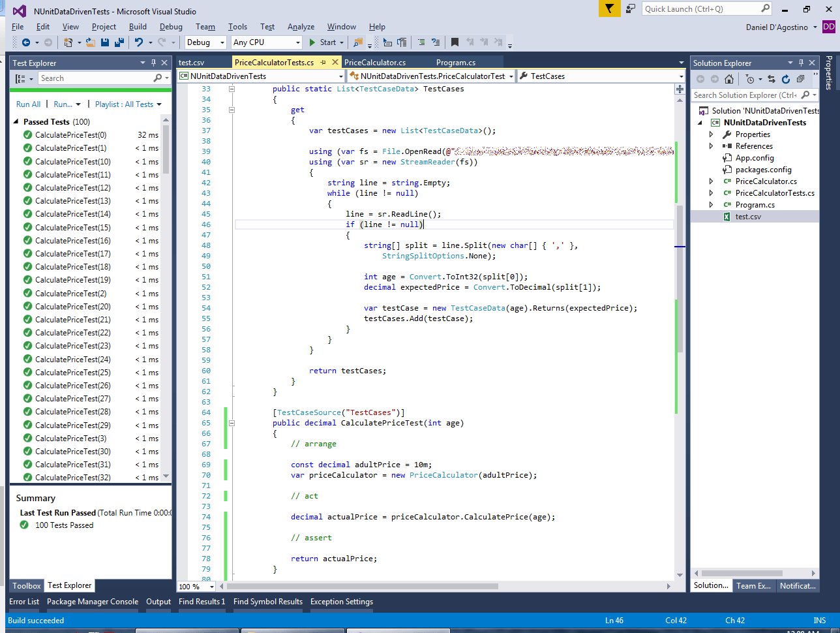The width and height of the screenshot is (840, 633).
Task: Collapse the CalculatePriceTest method outline
Action: coord(232,423)
